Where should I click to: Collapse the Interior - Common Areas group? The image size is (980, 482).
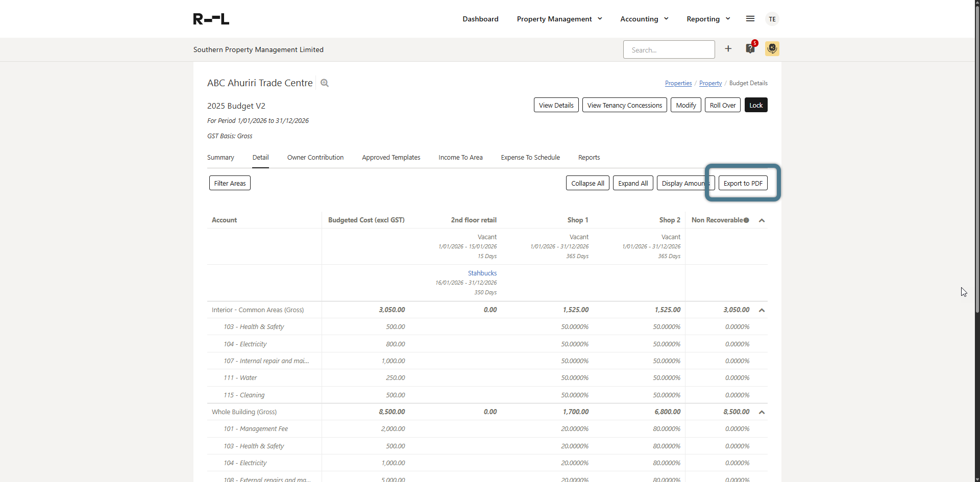[x=762, y=310]
